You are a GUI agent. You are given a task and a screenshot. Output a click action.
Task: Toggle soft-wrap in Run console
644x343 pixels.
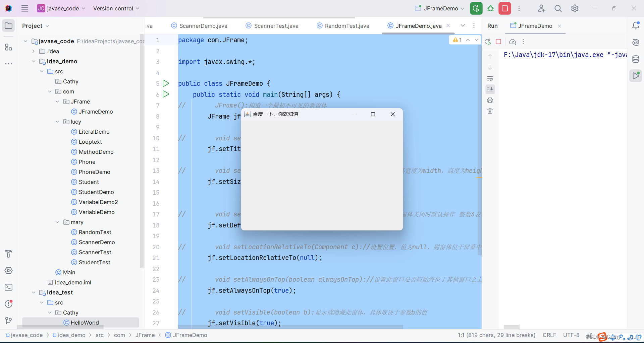(490, 79)
